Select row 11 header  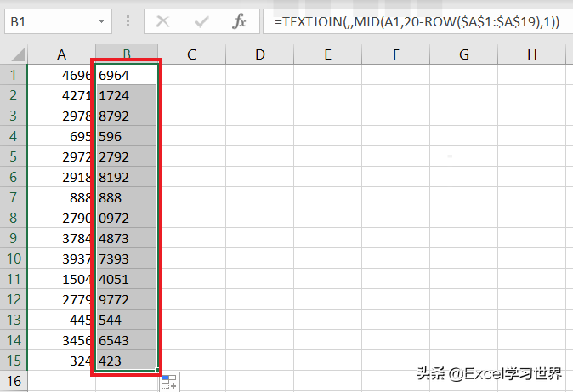pyautogui.click(x=14, y=279)
